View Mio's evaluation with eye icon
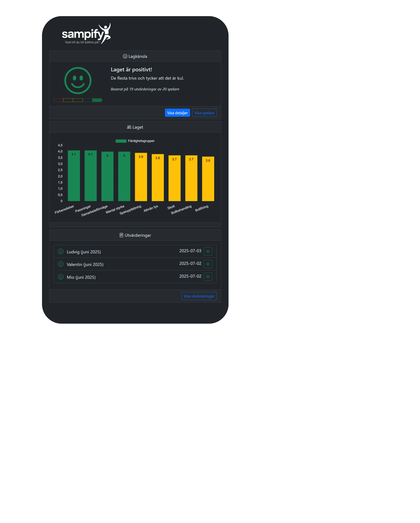Image resolution: width=420 pixels, height=523 pixels. point(208,277)
